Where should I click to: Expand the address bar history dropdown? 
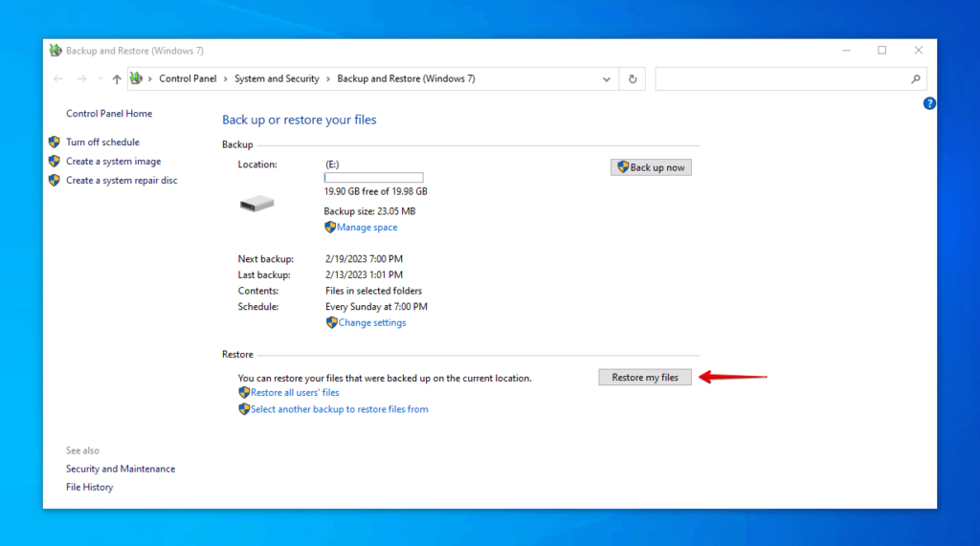pyautogui.click(x=606, y=79)
